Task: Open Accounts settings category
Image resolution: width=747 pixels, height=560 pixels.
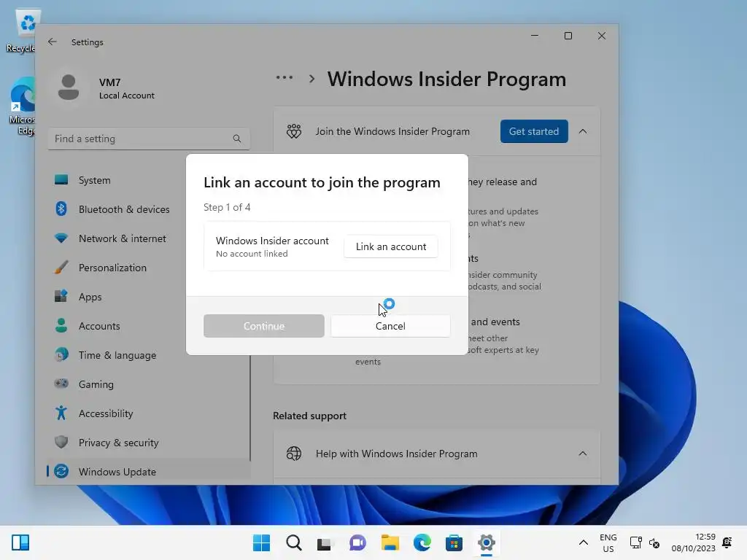Action: click(x=149, y=326)
